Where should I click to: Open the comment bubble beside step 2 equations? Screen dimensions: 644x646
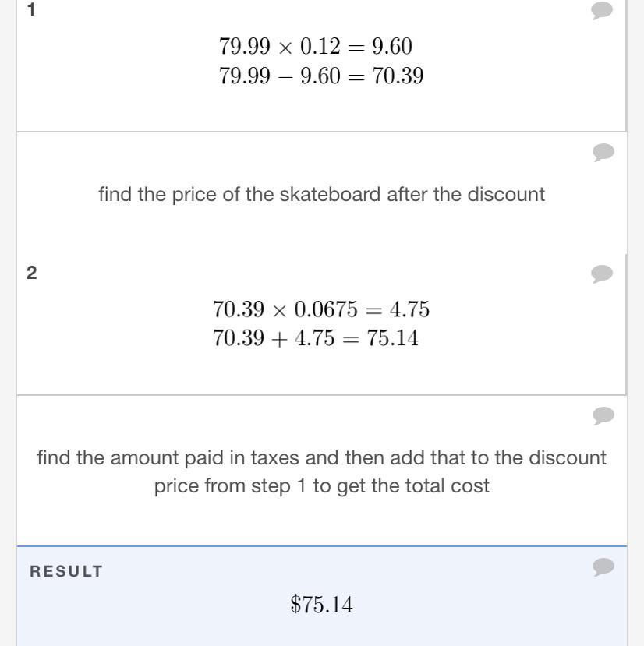point(603,274)
